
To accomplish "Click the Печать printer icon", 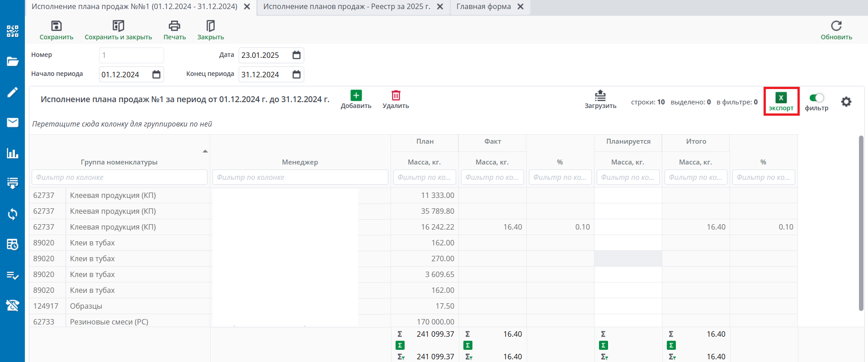I will tap(175, 26).
